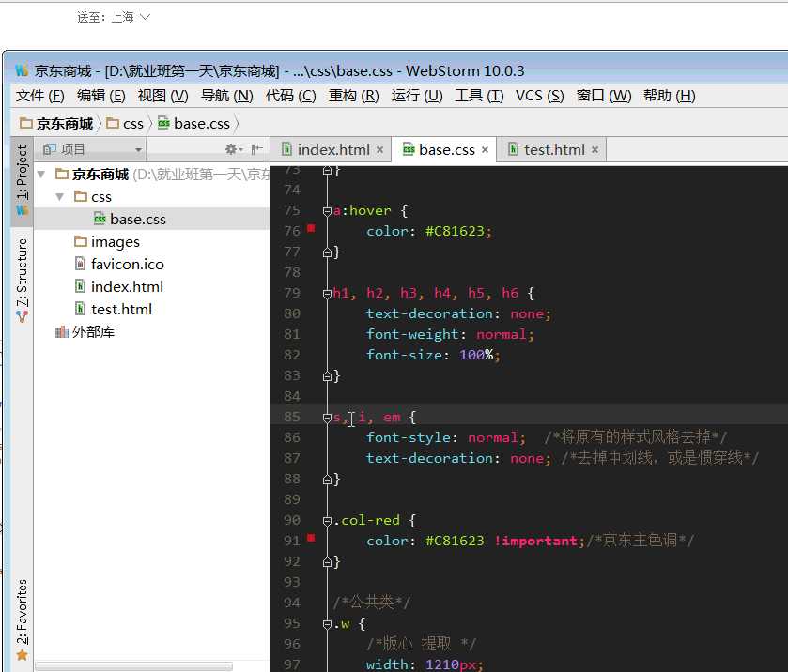Click the base.css tab file icon
Screen dimensions: 788x672
click(409, 149)
